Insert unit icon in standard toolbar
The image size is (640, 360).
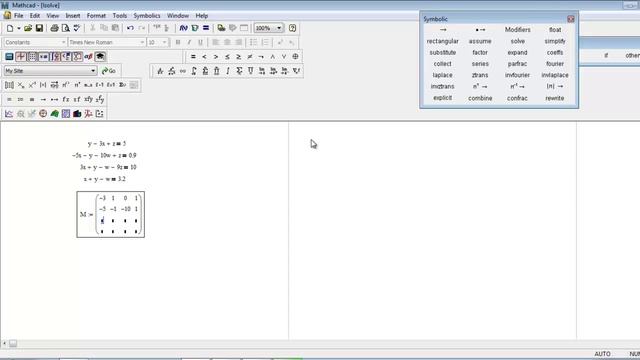coord(195,28)
